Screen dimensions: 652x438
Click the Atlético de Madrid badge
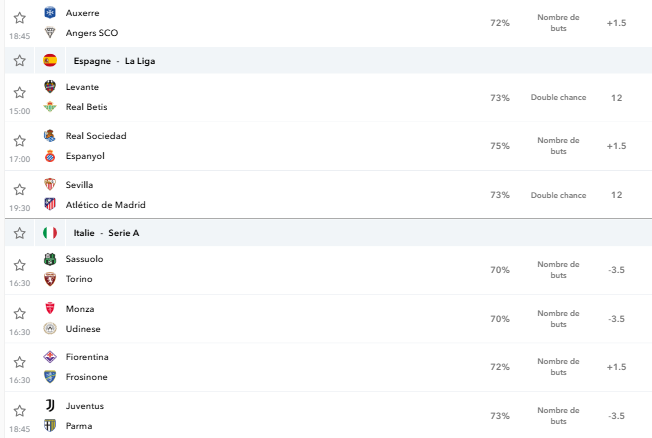point(50,204)
